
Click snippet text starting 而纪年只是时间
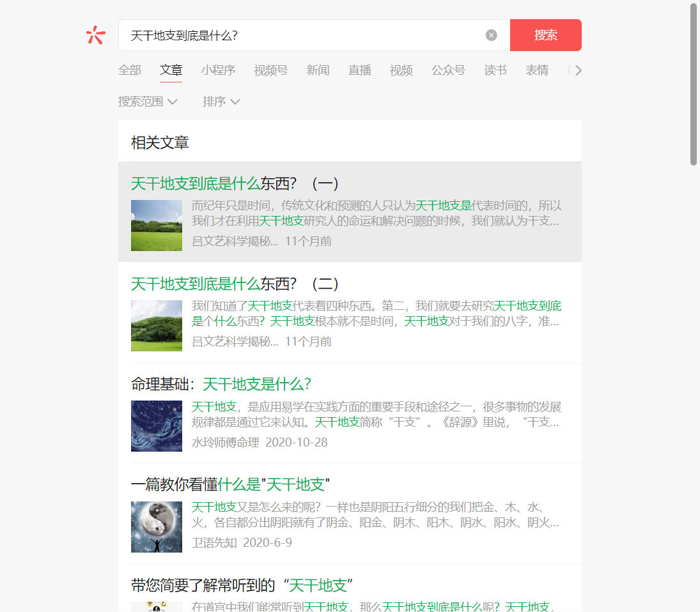point(377,213)
